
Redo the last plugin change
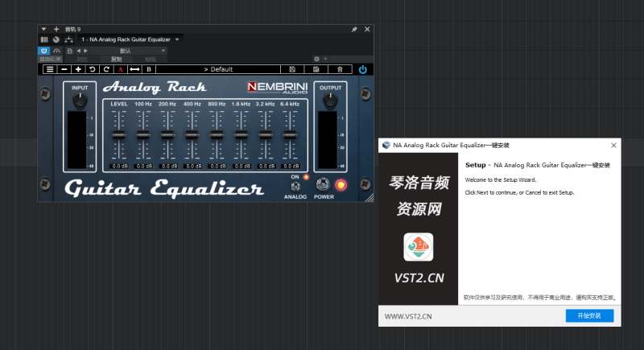106,69
